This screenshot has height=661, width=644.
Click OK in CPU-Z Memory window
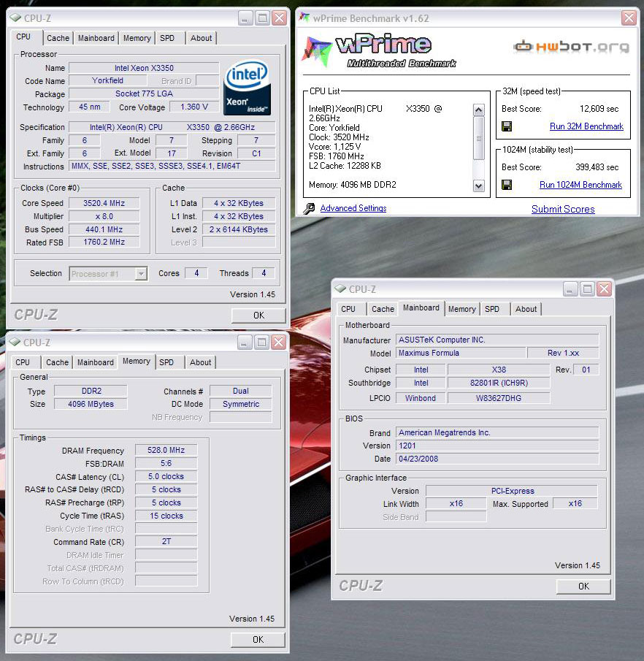[x=258, y=640]
